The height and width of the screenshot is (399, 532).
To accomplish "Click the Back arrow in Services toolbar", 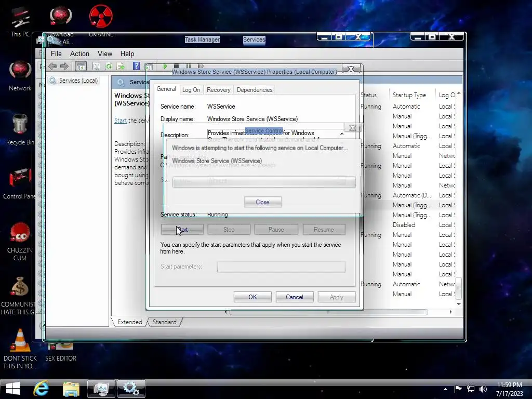I will [x=52, y=66].
